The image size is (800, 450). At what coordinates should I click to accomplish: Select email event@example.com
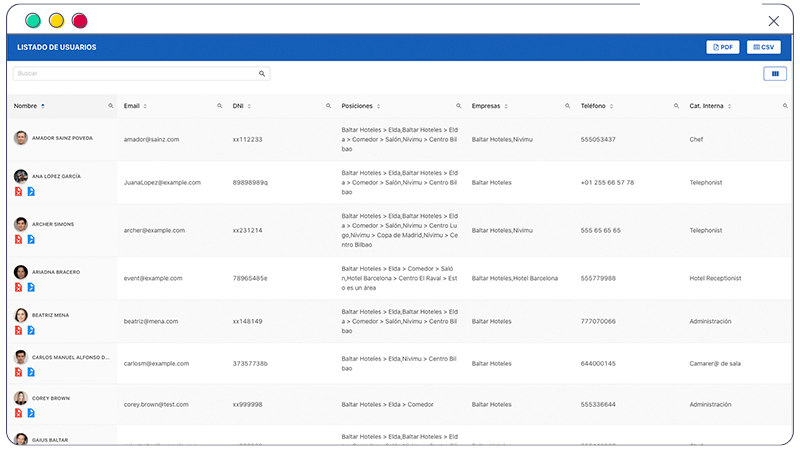click(x=153, y=278)
